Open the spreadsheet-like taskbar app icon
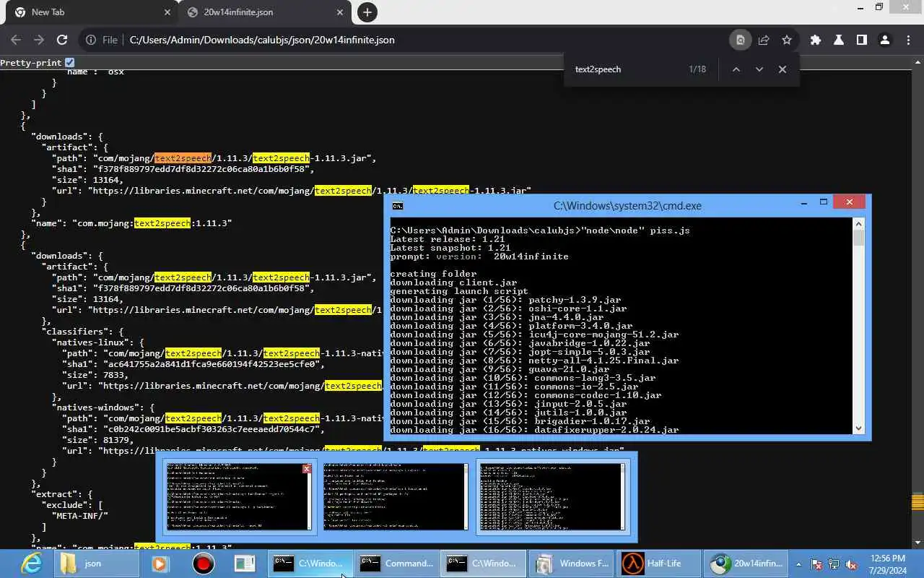The image size is (924, 578). [245, 564]
